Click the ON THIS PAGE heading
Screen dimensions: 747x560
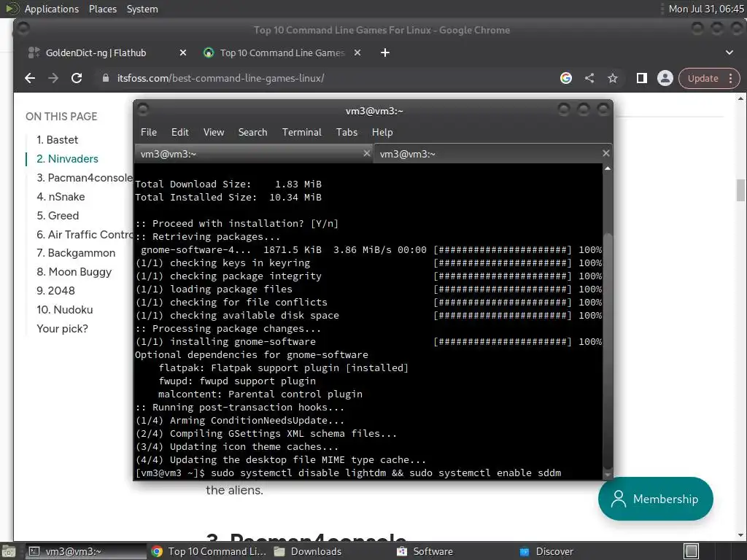point(61,117)
